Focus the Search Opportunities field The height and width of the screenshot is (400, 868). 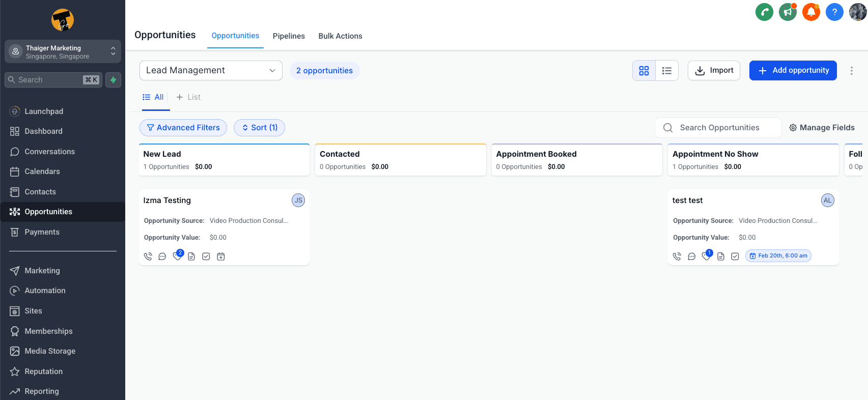pos(718,128)
